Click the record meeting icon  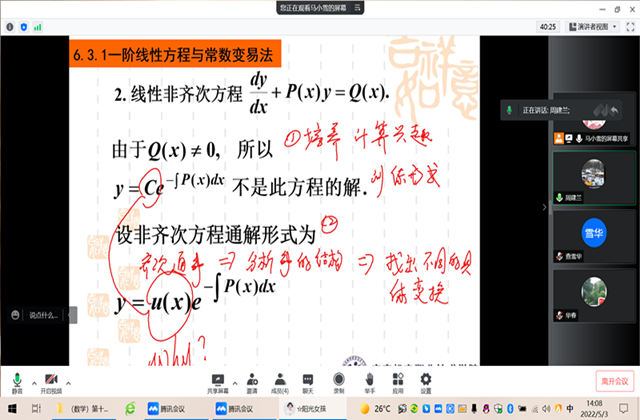pos(338,381)
